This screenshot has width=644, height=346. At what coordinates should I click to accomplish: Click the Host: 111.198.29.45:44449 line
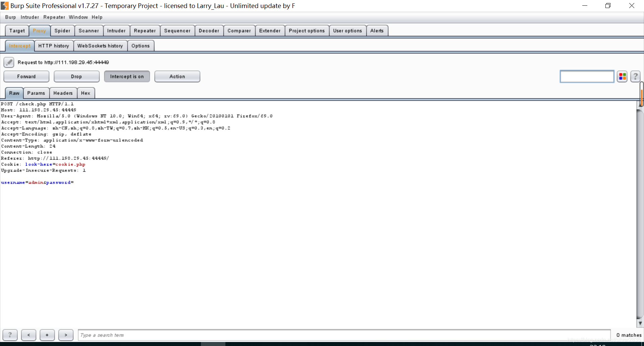coord(39,110)
